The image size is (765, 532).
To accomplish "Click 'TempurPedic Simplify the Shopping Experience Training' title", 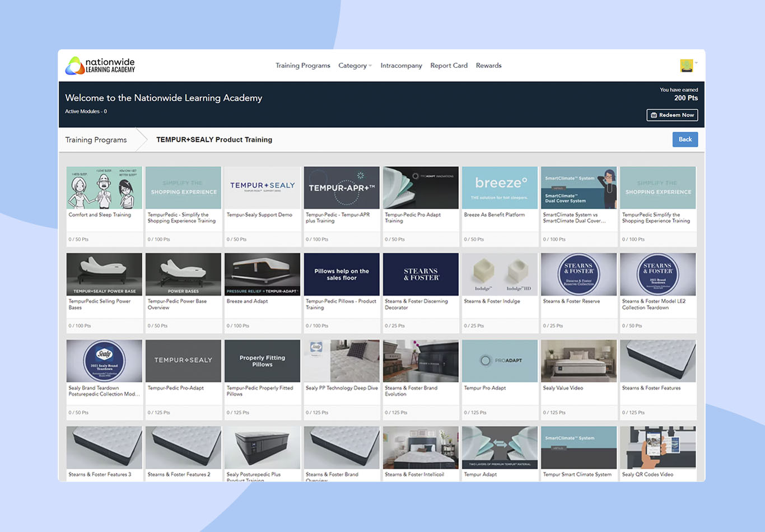I will (656, 218).
